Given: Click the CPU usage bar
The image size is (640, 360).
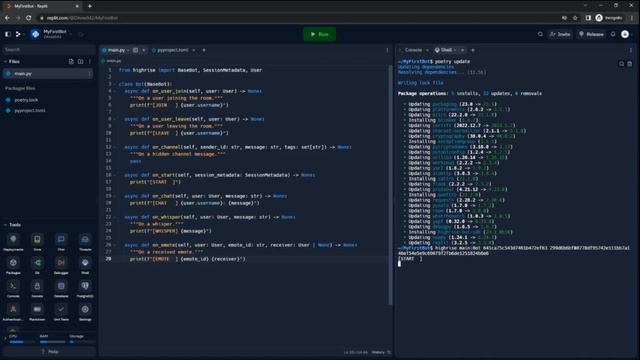Looking at the screenshot, I should click(22, 342).
